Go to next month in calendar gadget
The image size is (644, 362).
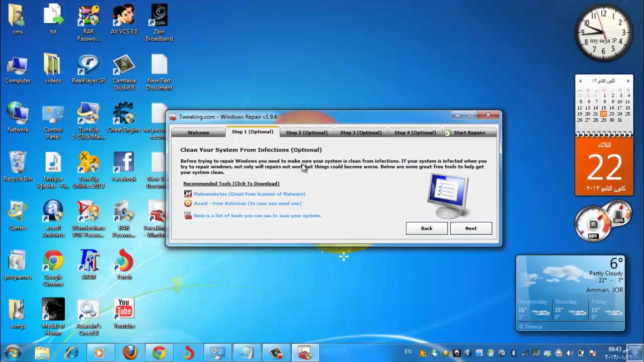pos(628,81)
